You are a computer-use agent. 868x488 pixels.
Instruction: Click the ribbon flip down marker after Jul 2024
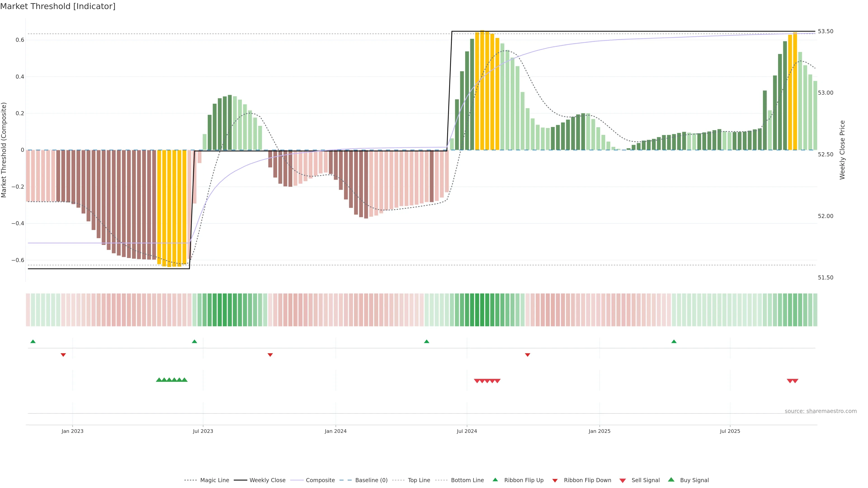(528, 355)
